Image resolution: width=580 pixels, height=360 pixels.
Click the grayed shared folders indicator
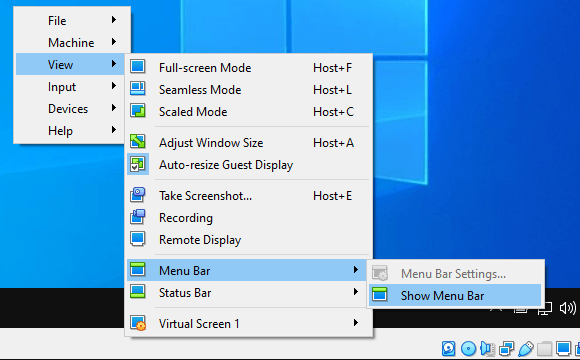tap(544, 349)
